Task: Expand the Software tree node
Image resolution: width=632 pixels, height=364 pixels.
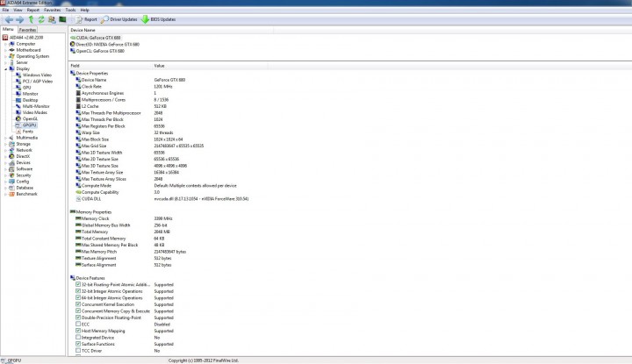Action: coord(5,169)
